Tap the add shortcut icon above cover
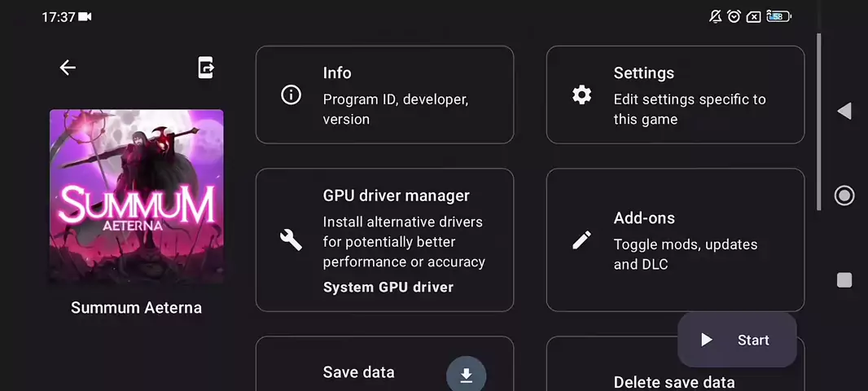Image resolution: width=868 pixels, height=391 pixels. tap(206, 68)
